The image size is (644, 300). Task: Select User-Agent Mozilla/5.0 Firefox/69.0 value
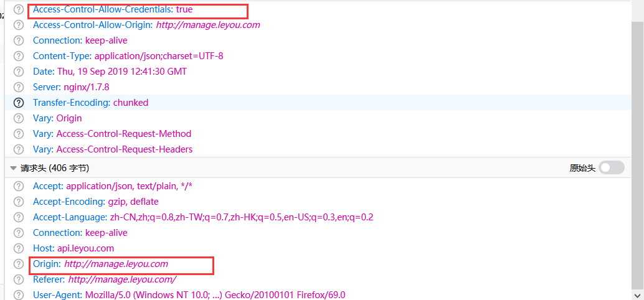[215, 294]
